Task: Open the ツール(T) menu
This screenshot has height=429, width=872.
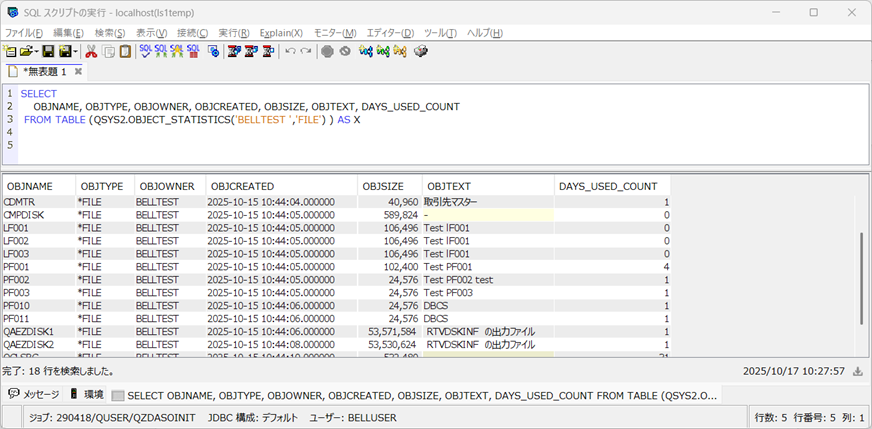Action: 439,33
